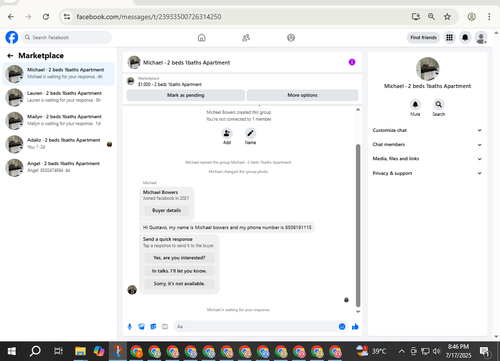This screenshot has height=361, width=500.
Task: Click the Name edit pencil icon
Action: coord(250,133)
